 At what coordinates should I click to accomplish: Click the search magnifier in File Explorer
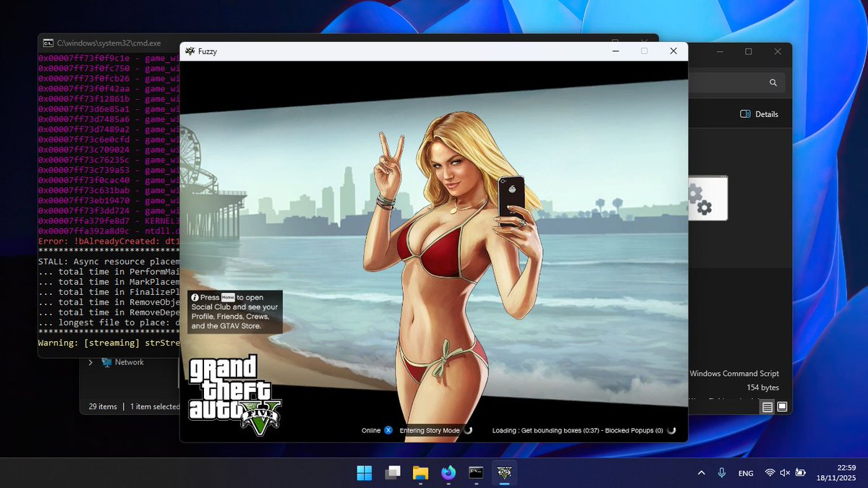point(773,82)
